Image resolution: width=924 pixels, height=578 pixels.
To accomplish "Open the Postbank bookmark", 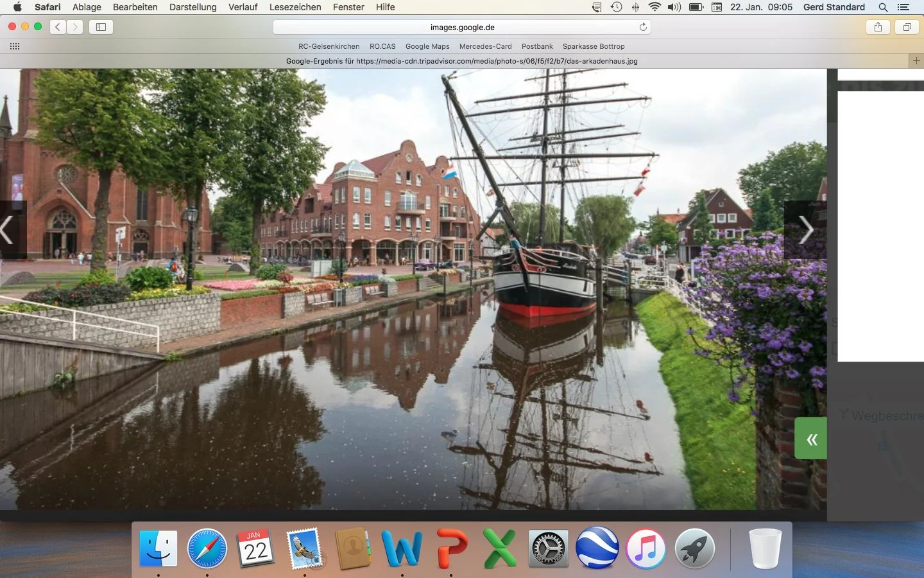I will [537, 46].
